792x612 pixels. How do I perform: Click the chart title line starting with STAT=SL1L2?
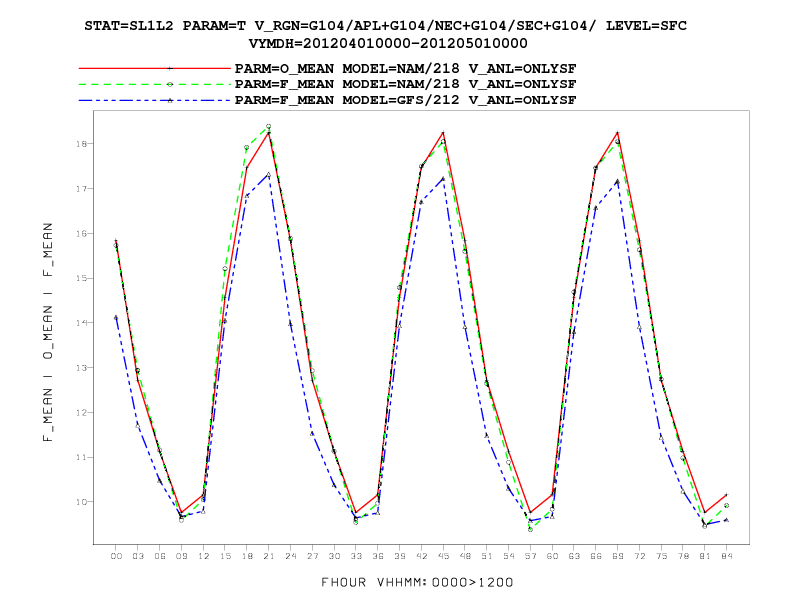click(385, 26)
